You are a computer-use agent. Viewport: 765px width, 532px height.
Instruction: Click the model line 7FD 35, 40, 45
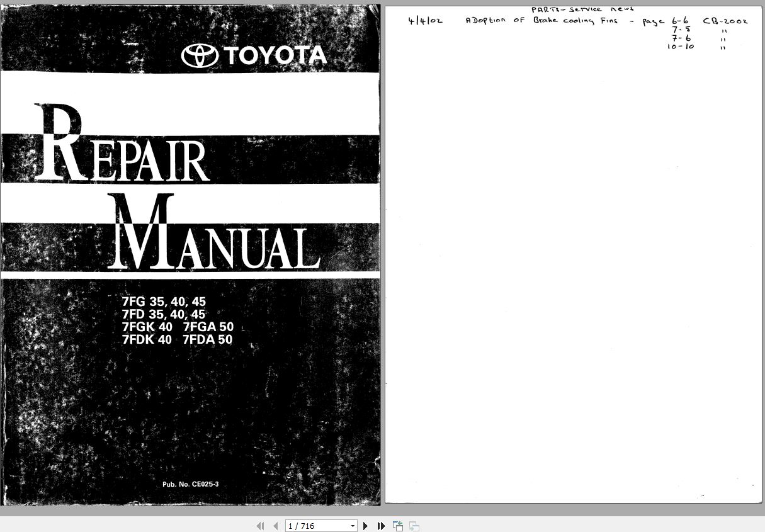(164, 314)
